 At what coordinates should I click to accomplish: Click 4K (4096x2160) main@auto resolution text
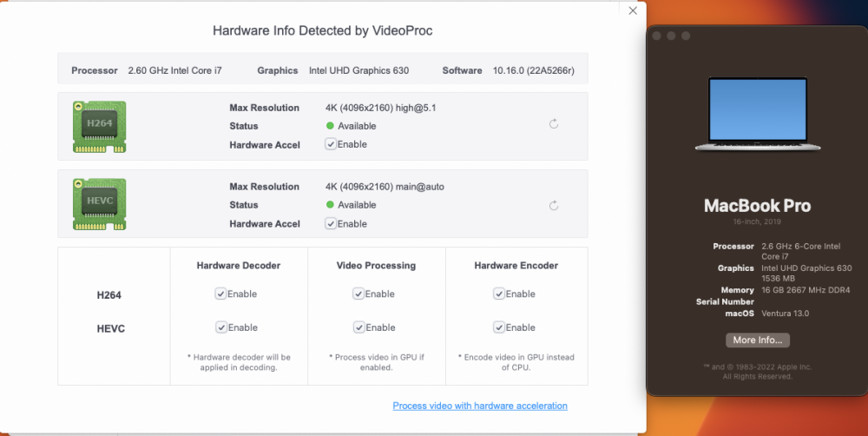click(385, 187)
